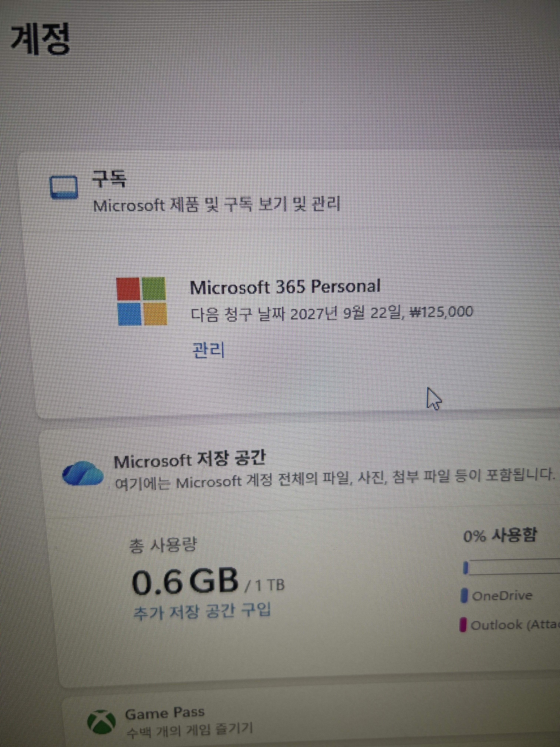Open the 추가 저장 공간 구입 link
The height and width of the screenshot is (747, 560).
point(202,611)
